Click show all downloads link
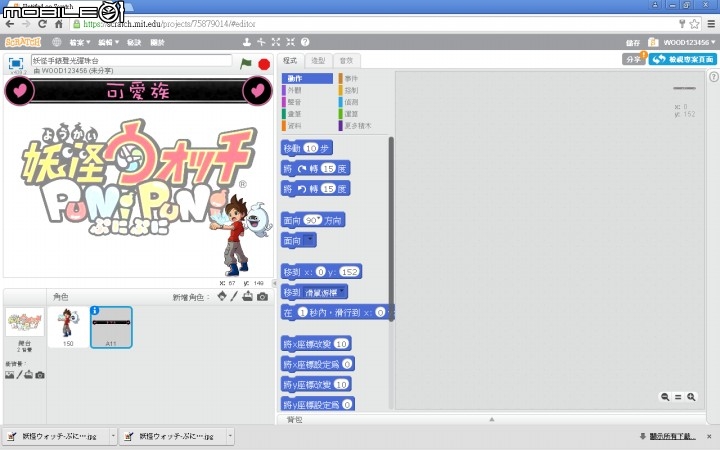The height and width of the screenshot is (450, 720). (x=672, y=436)
